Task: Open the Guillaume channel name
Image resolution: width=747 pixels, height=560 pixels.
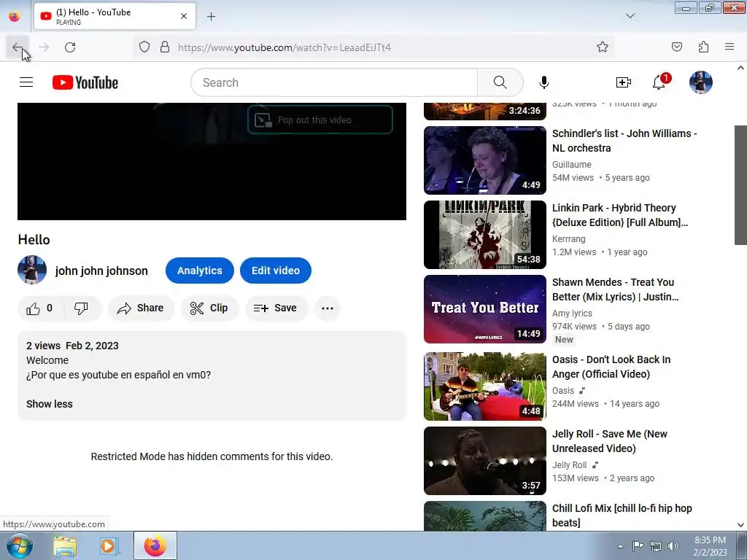Action: pyautogui.click(x=572, y=164)
